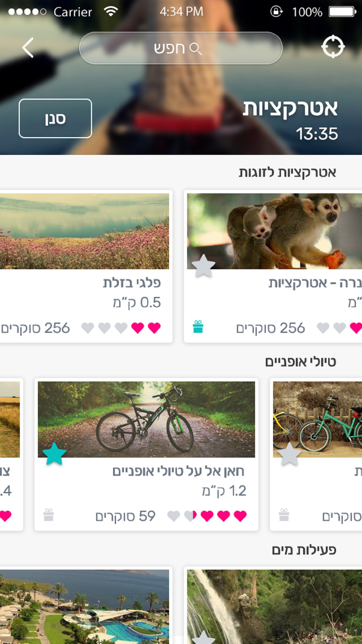
Task: Open the פלגי בזלת attraction title
Action: click(x=132, y=283)
